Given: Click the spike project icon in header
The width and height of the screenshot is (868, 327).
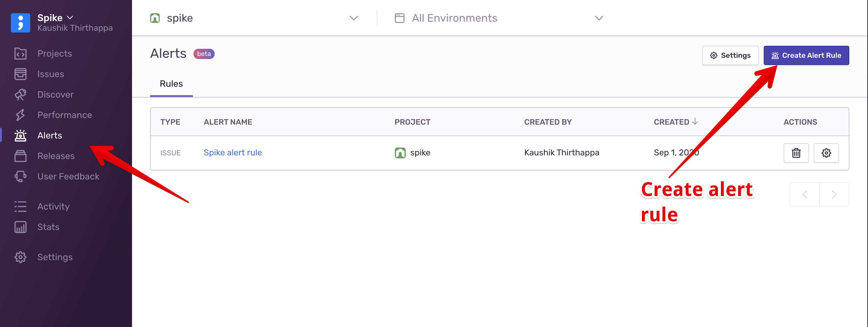Looking at the screenshot, I should (155, 18).
